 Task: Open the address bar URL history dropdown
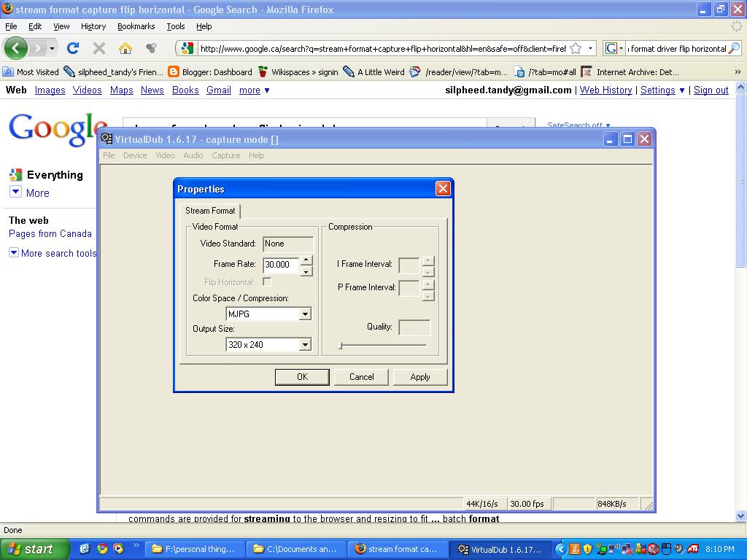pos(590,48)
